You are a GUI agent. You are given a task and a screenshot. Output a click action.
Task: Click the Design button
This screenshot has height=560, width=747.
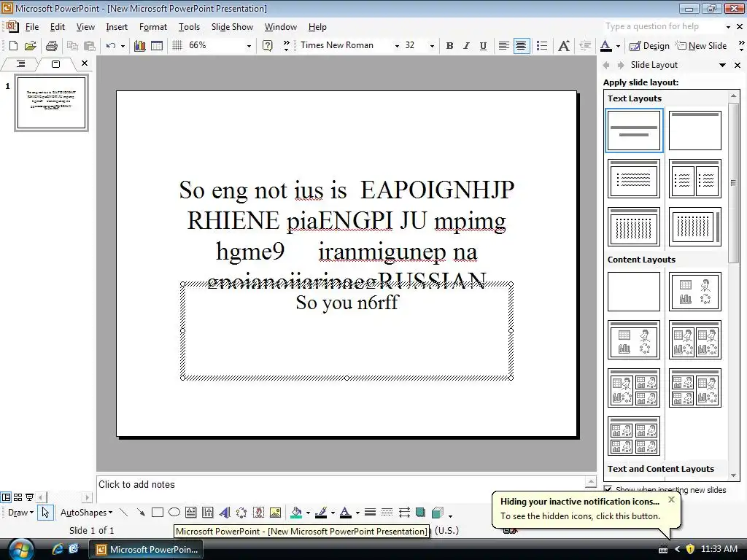[x=650, y=46]
